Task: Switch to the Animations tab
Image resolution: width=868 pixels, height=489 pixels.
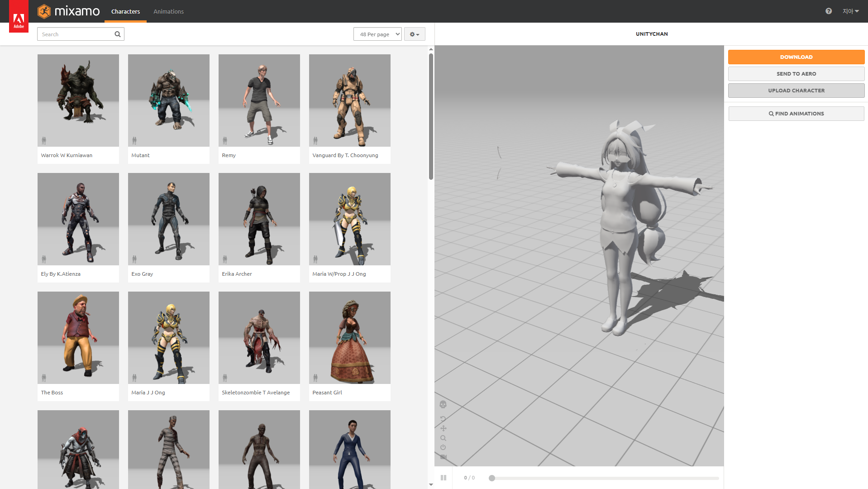Action: (x=168, y=11)
